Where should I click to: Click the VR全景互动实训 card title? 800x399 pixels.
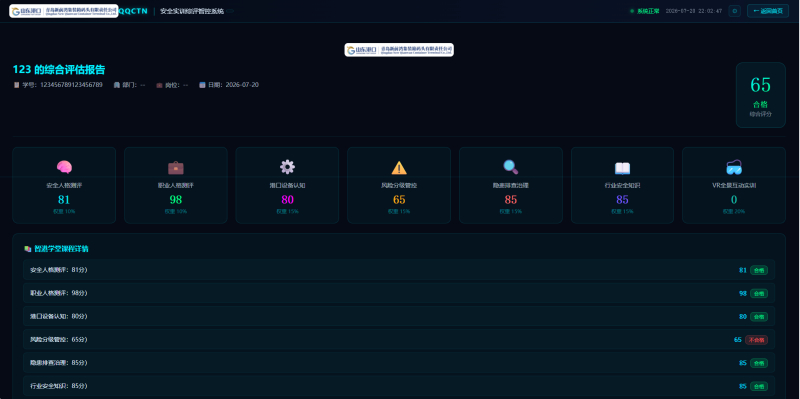pyautogui.click(x=734, y=185)
